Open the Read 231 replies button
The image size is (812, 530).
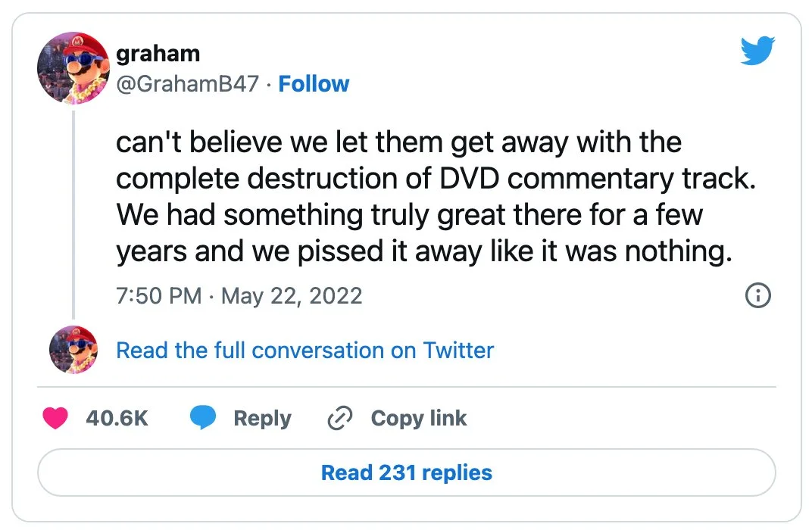pos(407,472)
